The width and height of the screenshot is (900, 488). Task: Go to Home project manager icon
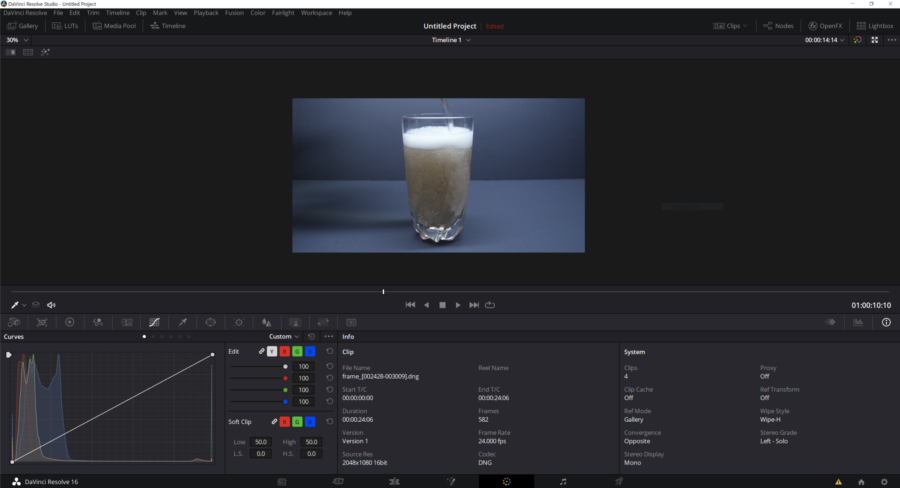coord(860,481)
